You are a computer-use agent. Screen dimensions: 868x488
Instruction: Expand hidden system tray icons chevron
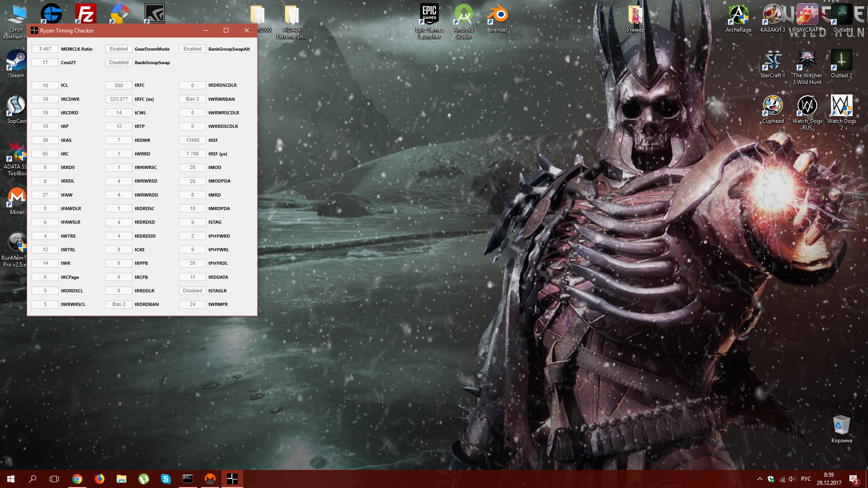[x=759, y=479]
